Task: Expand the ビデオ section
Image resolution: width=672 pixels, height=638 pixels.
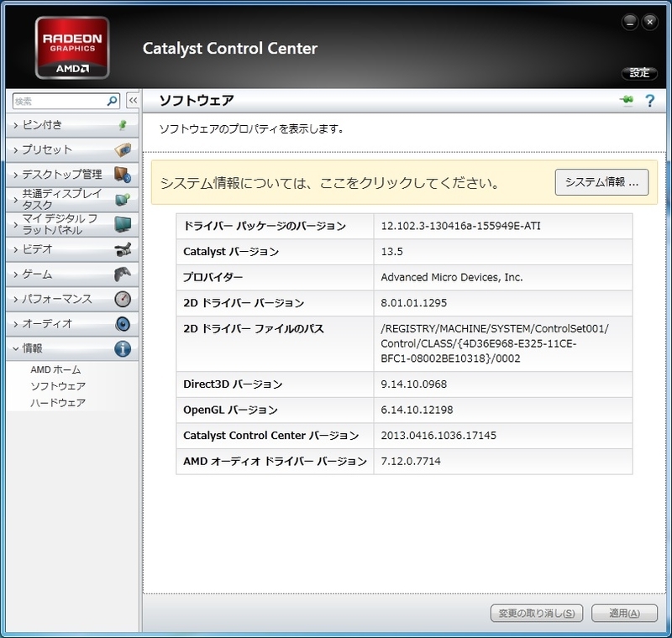Action: tap(72, 249)
